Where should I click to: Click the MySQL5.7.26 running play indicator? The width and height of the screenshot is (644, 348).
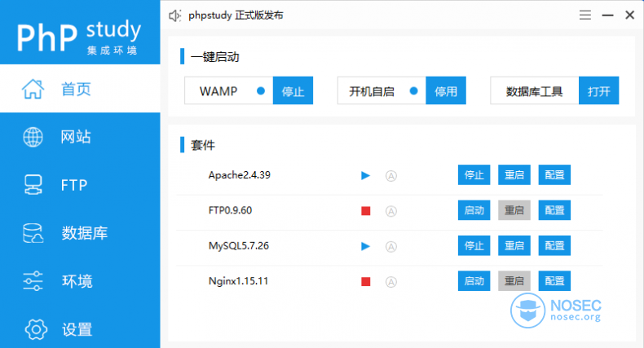[365, 246]
